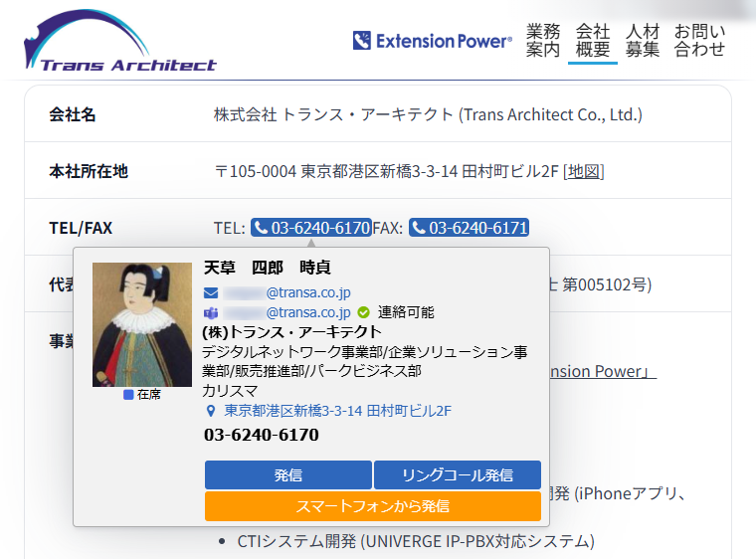The height and width of the screenshot is (559, 756).
Task: Click the リングコール発信 button
Action: click(x=458, y=475)
